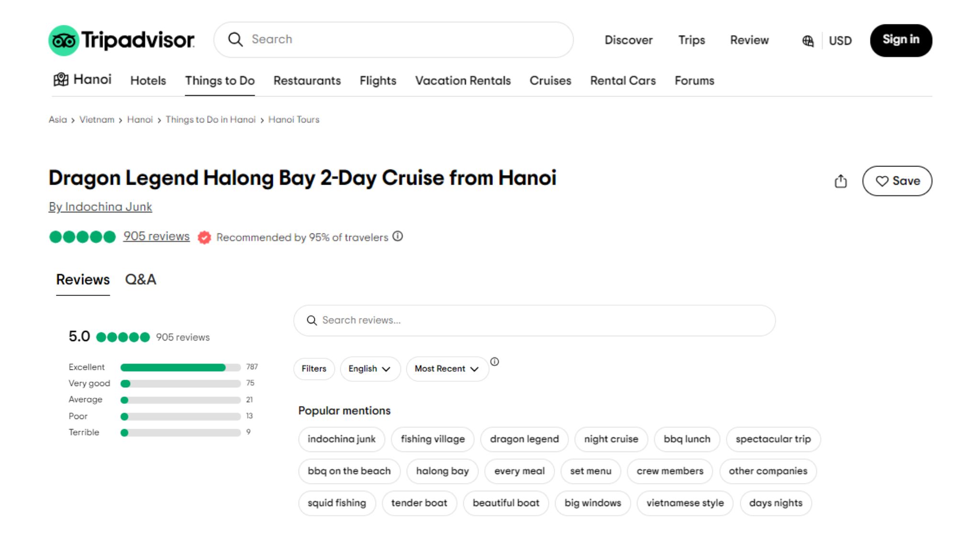Open the English language filter dropdown
Screen dimensions: 980x551
click(370, 368)
